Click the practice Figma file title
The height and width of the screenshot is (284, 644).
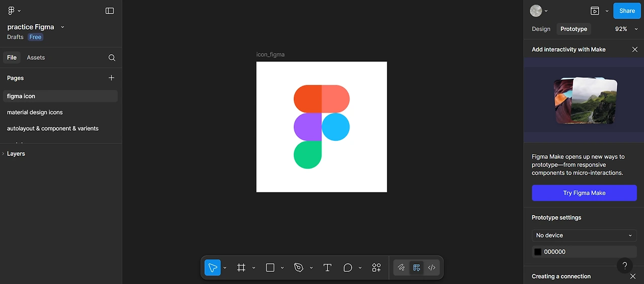(31, 27)
